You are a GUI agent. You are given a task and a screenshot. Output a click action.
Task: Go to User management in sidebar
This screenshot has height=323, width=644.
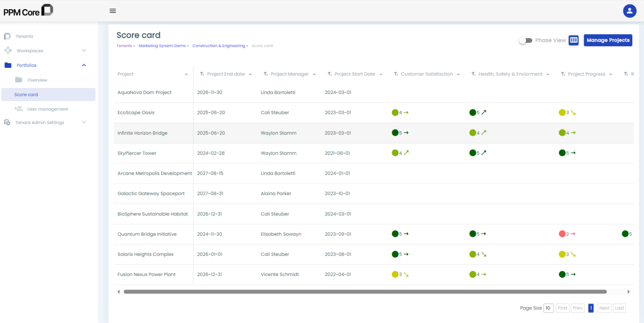pyautogui.click(x=47, y=109)
